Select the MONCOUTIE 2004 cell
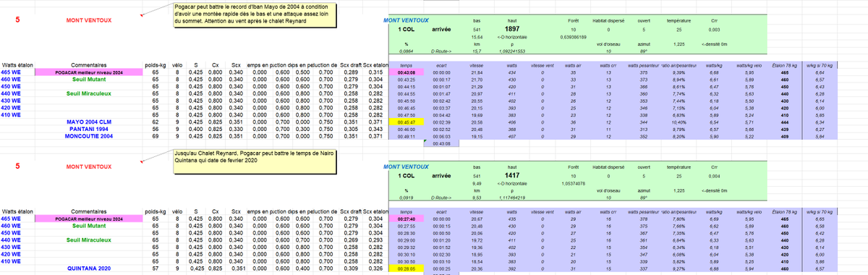868x275 pixels. pos(88,135)
